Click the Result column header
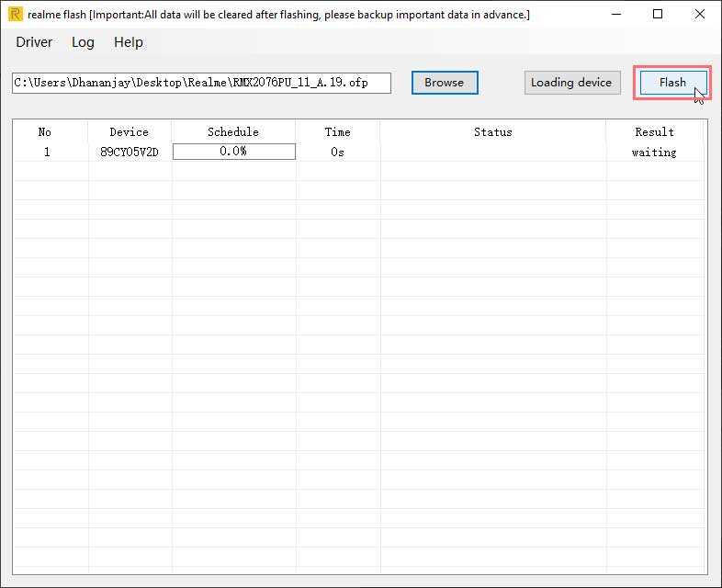The width and height of the screenshot is (722, 588). [x=654, y=132]
